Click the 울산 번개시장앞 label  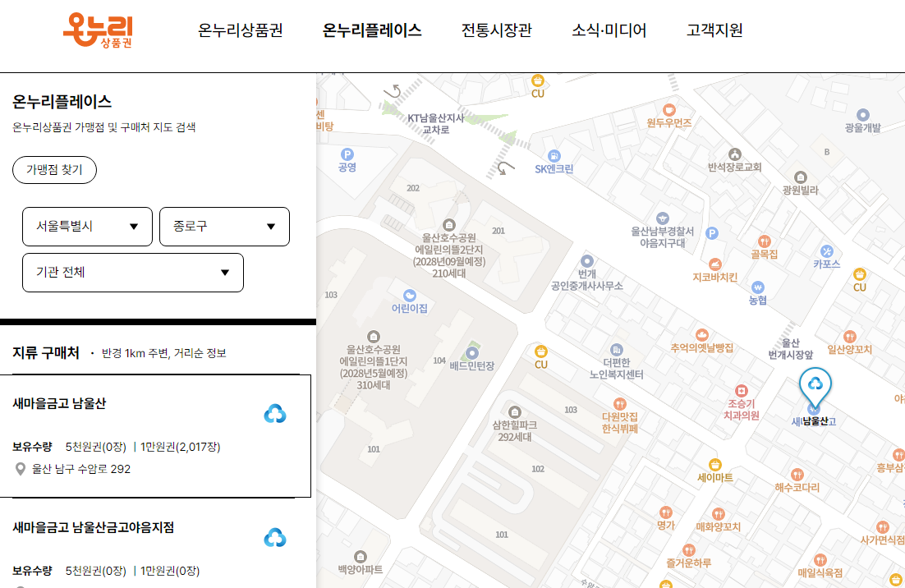click(x=791, y=349)
